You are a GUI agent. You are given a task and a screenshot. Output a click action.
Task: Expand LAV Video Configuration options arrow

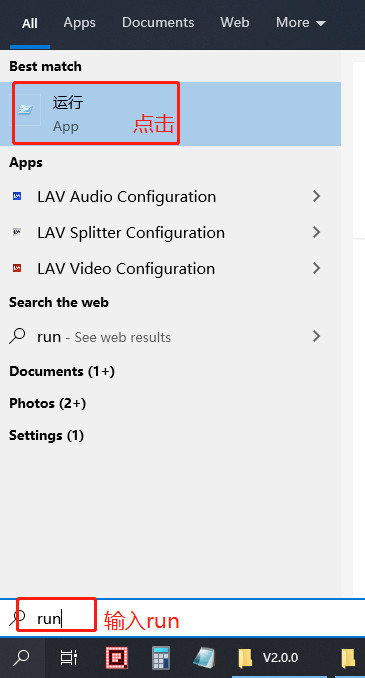pyautogui.click(x=317, y=269)
